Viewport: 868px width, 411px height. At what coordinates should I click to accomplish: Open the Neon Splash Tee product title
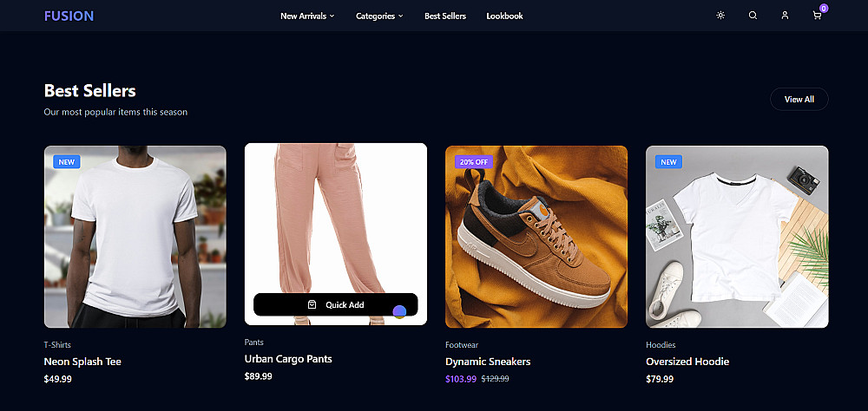coord(82,362)
